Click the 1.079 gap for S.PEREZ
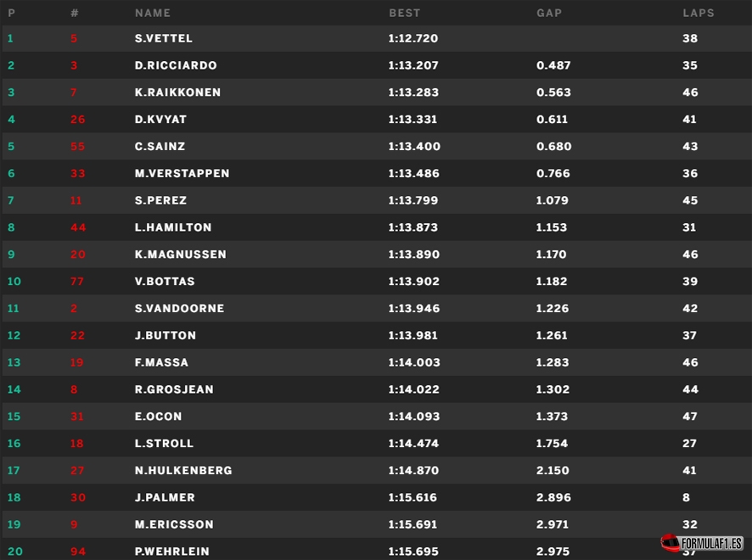The image size is (752, 560). 552,200
